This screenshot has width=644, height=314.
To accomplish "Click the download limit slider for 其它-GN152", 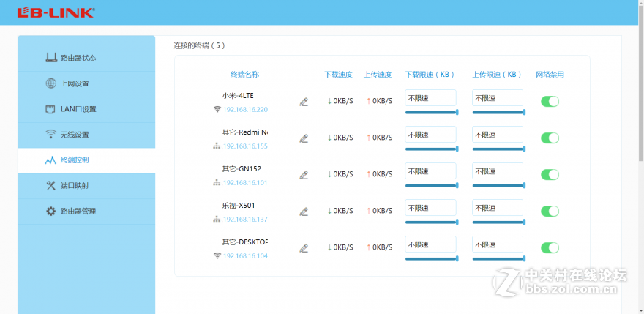I will (432, 185).
